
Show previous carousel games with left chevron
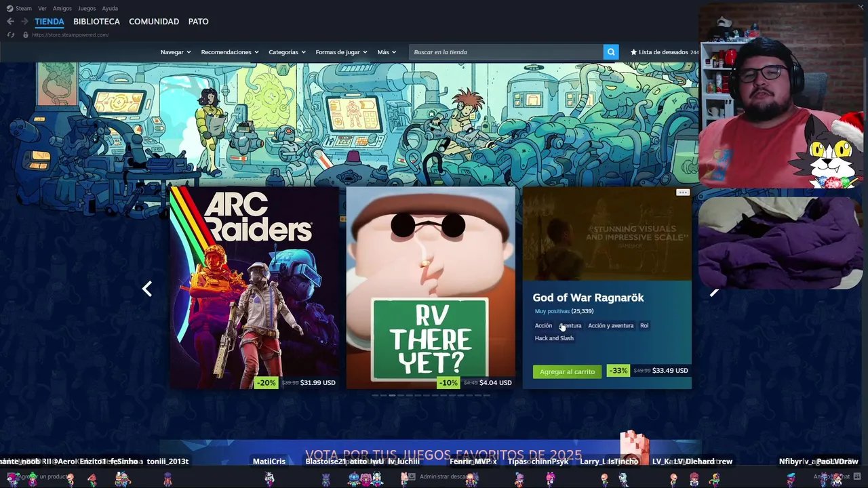coord(147,289)
